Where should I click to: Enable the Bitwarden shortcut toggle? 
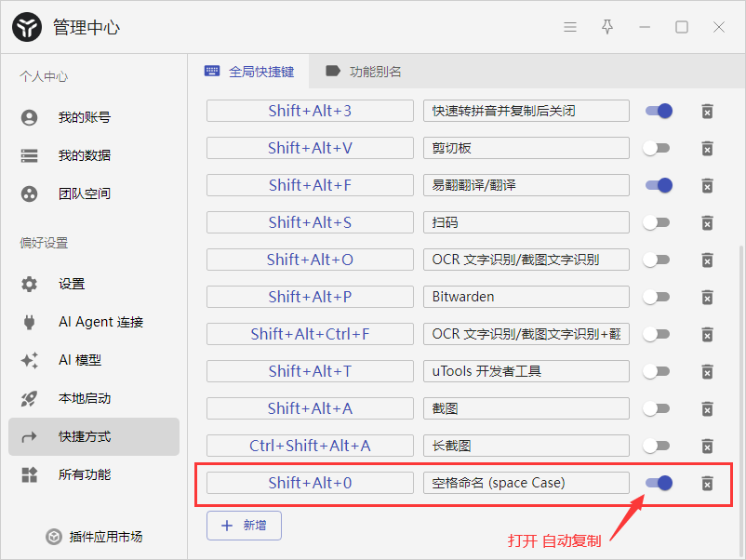pos(656,297)
